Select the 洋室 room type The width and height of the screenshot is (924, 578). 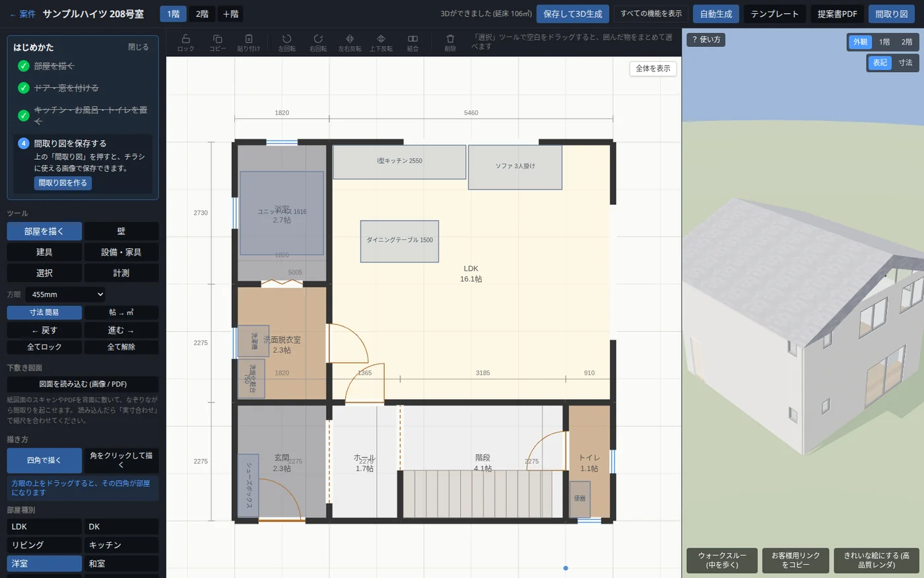[x=44, y=563]
